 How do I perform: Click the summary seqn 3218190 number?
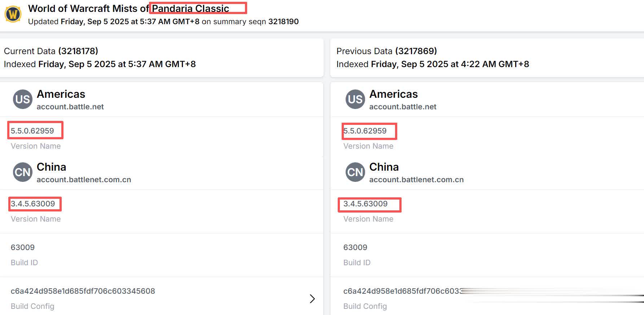[x=283, y=22]
